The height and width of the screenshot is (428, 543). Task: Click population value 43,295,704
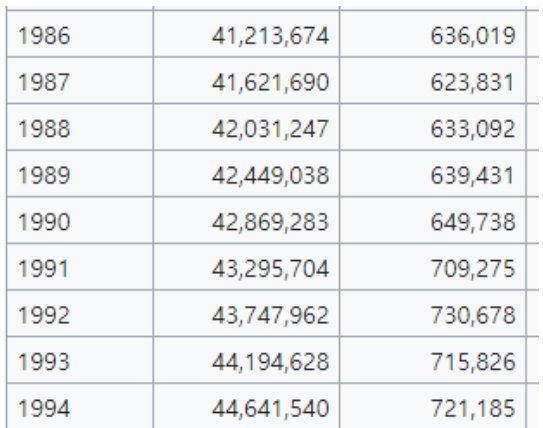click(x=246, y=267)
